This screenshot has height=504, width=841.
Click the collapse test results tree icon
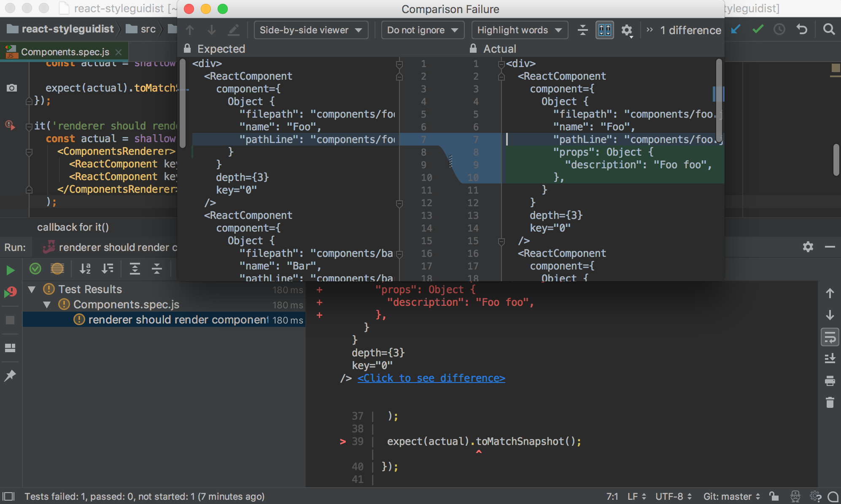click(x=155, y=269)
